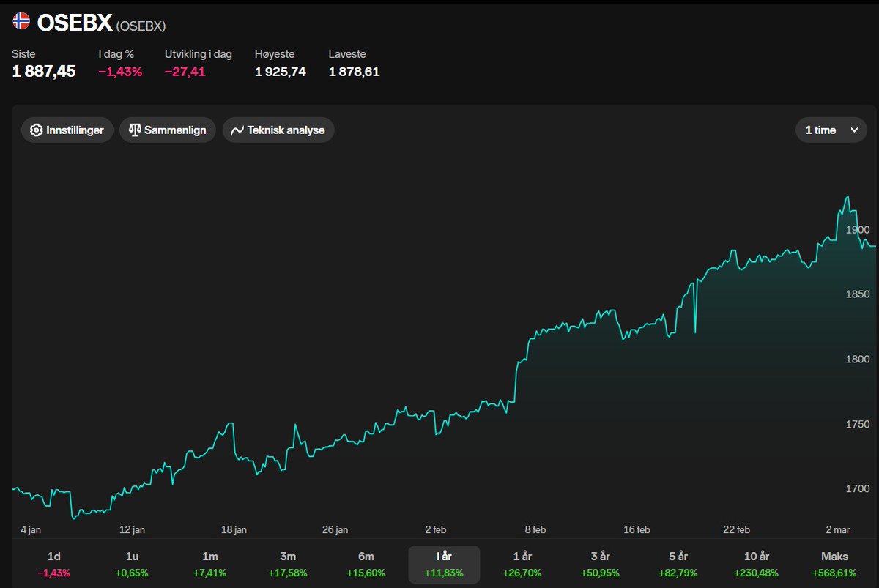Click the Norwegian flag icon

coord(21,21)
